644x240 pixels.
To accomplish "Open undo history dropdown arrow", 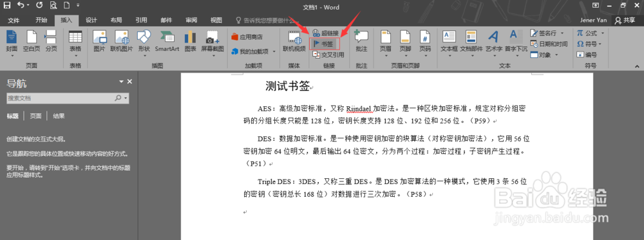I will pyautogui.click(x=28, y=6).
